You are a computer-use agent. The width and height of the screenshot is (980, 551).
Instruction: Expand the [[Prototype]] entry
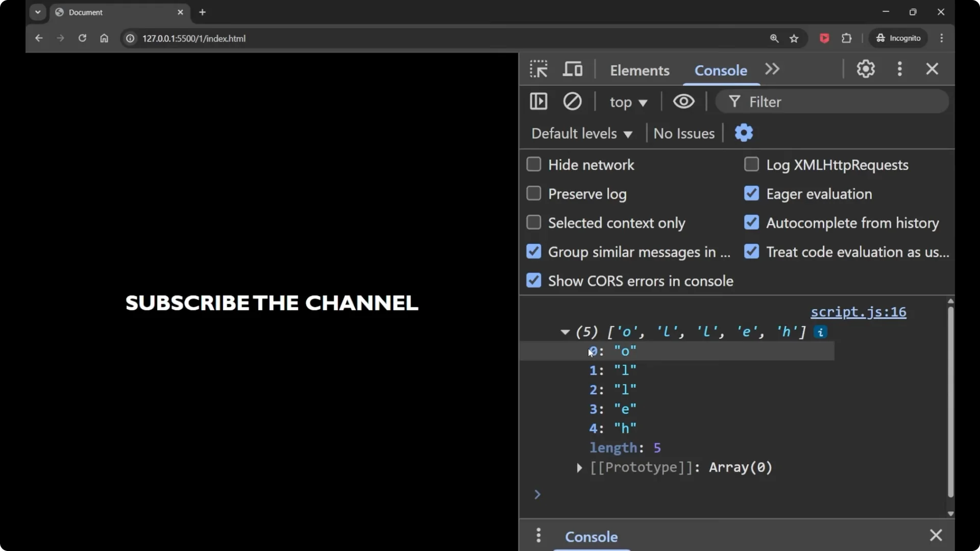[579, 468]
